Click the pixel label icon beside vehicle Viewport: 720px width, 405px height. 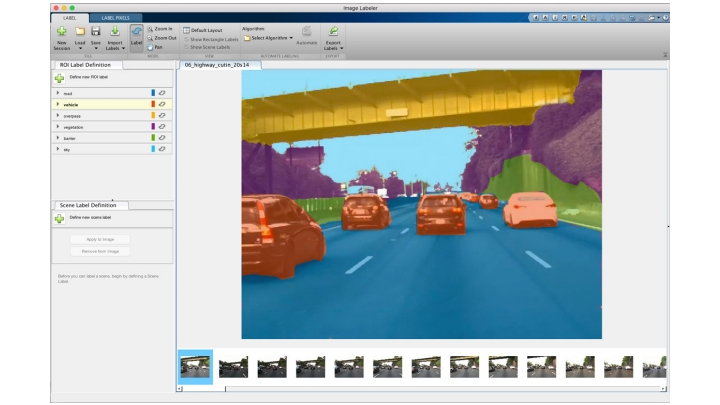[161, 104]
